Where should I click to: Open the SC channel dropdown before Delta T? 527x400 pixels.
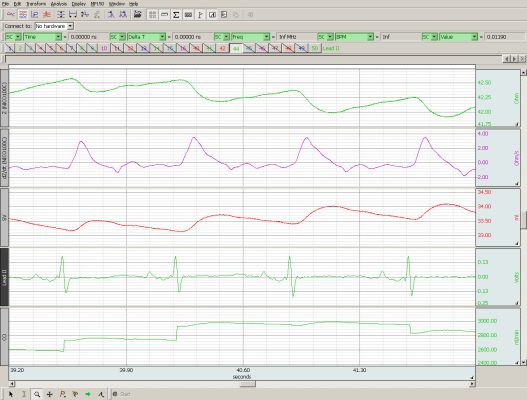pyautogui.click(x=118, y=37)
